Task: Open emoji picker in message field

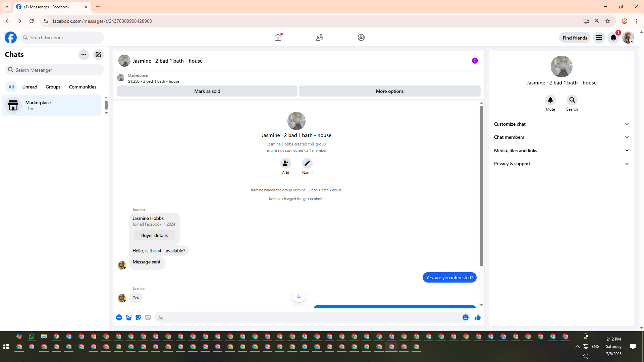Action: tap(465, 317)
